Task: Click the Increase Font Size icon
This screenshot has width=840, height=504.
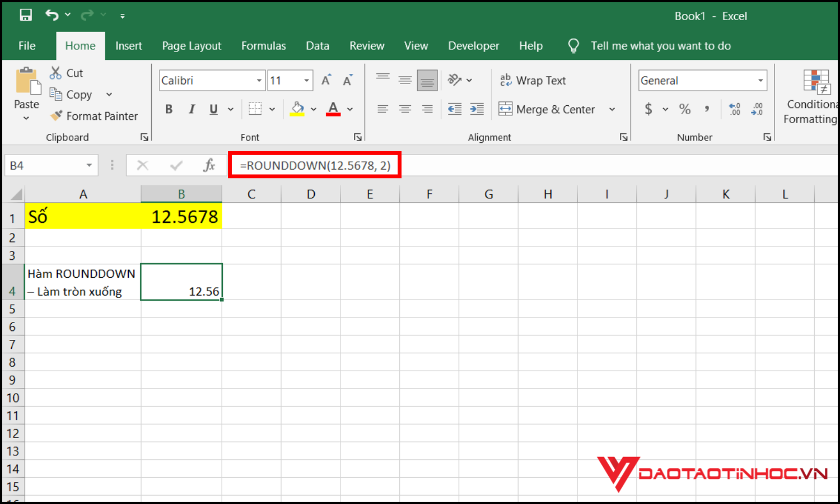Action: click(326, 81)
